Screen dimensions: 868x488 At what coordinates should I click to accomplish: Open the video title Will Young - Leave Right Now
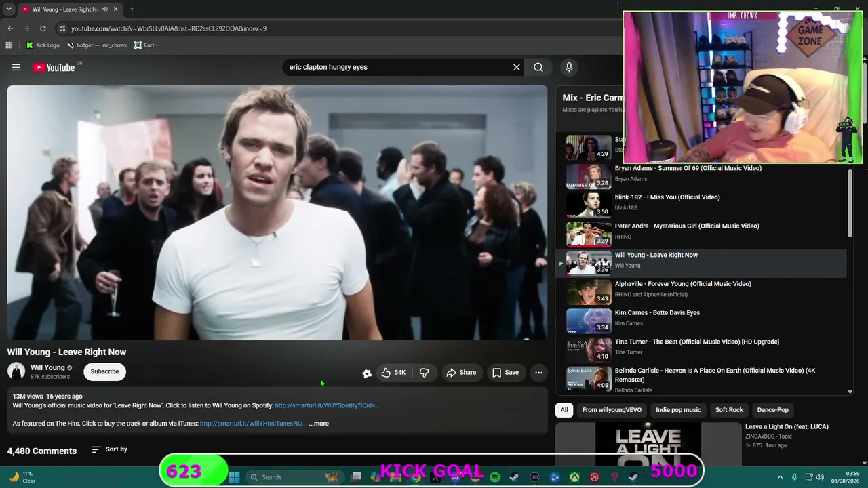[67, 352]
